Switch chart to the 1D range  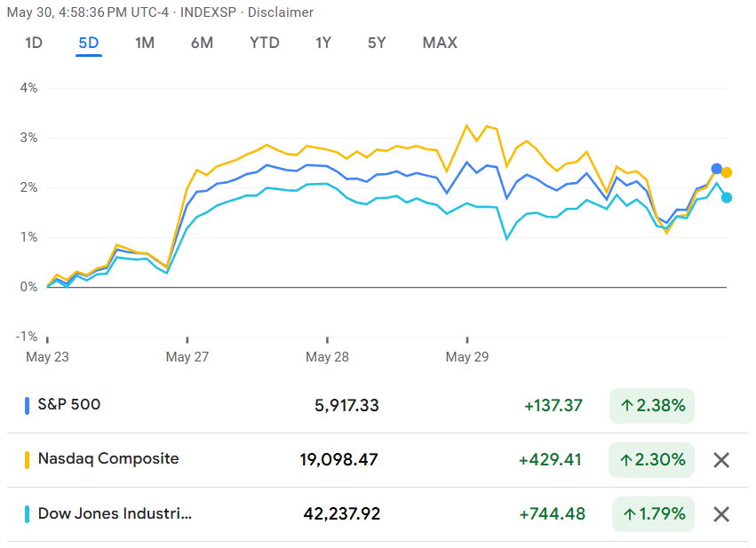coord(34,43)
